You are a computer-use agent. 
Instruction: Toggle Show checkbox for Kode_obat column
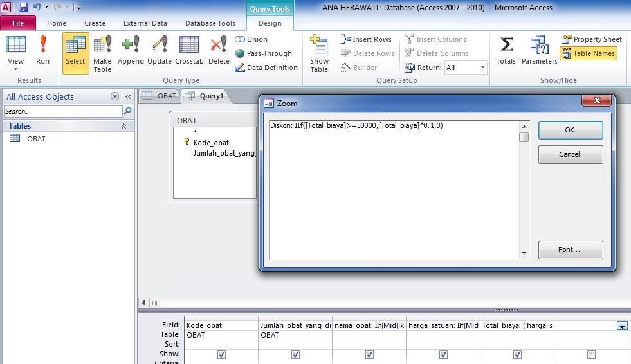click(221, 354)
